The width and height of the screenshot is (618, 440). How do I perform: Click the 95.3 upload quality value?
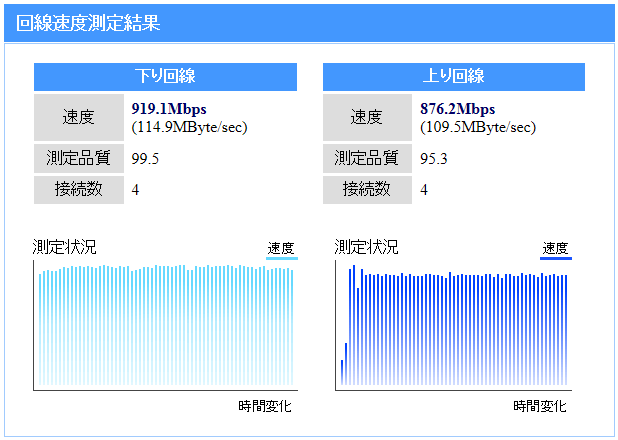(x=434, y=158)
